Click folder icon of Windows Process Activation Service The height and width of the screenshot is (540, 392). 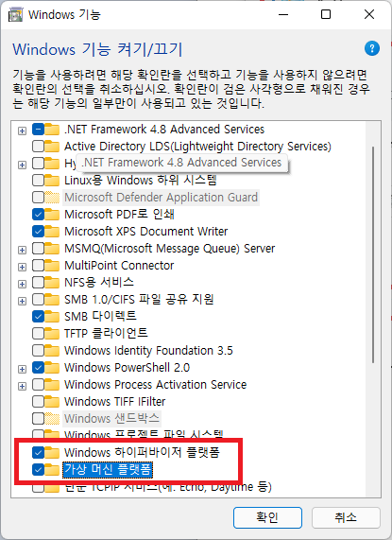(x=52, y=384)
